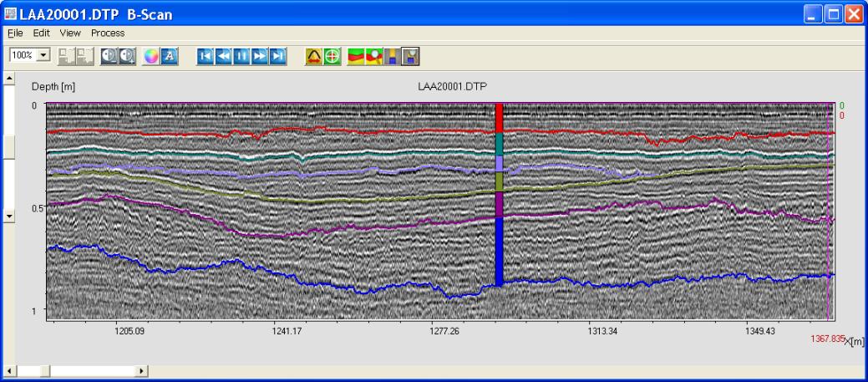The height and width of the screenshot is (382, 868).
Task: Click the horizontal scrollbar right arrow
Action: 142,371
